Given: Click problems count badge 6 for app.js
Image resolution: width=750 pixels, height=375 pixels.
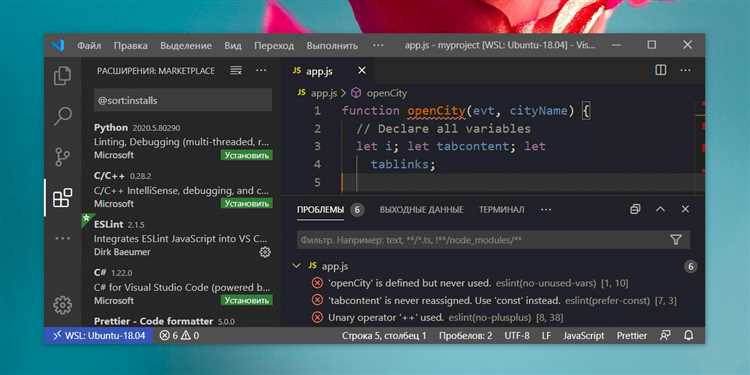Looking at the screenshot, I should pyautogui.click(x=690, y=266).
